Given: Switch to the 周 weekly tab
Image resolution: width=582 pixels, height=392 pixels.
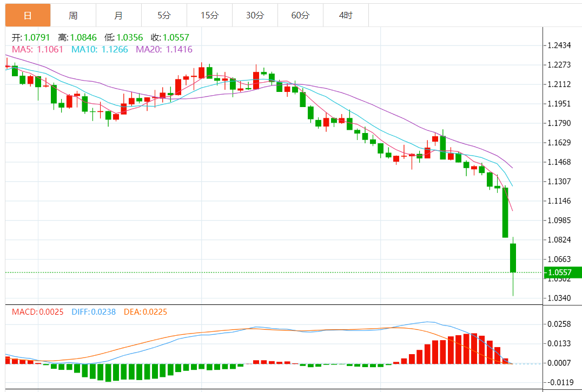Looking at the screenshot, I should 73,15.
